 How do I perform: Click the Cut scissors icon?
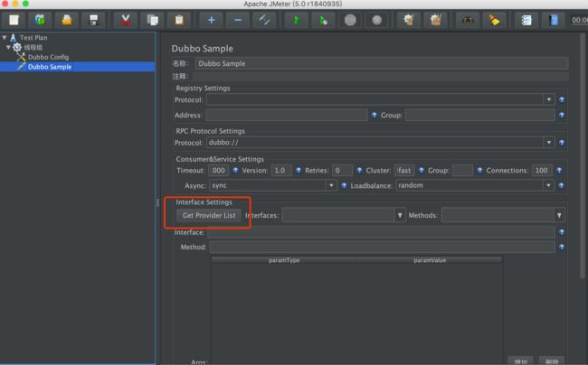click(126, 20)
